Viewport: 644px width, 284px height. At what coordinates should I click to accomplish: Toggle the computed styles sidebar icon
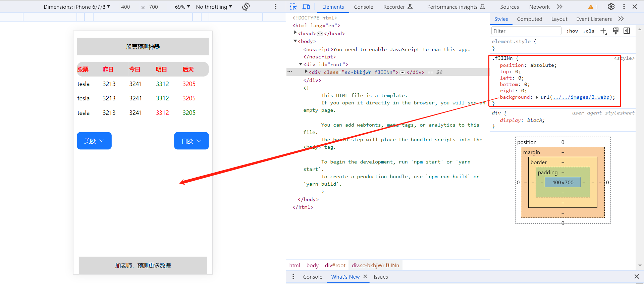coord(627,31)
